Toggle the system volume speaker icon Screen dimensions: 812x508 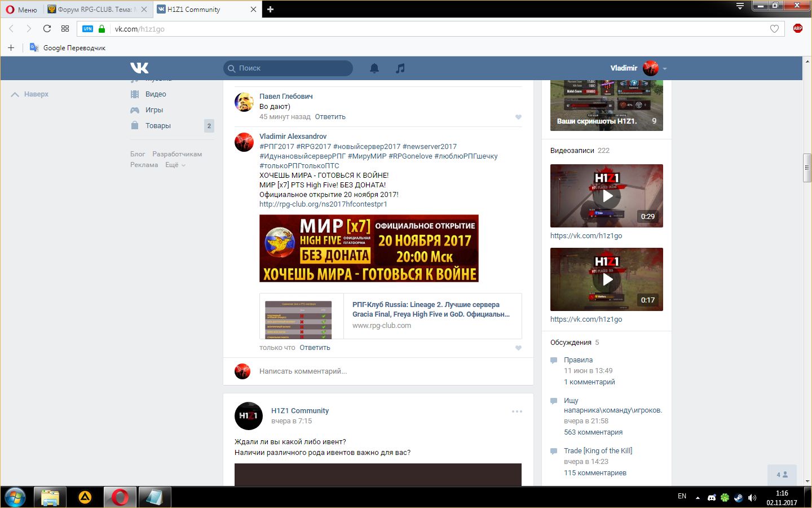click(x=752, y=497)
